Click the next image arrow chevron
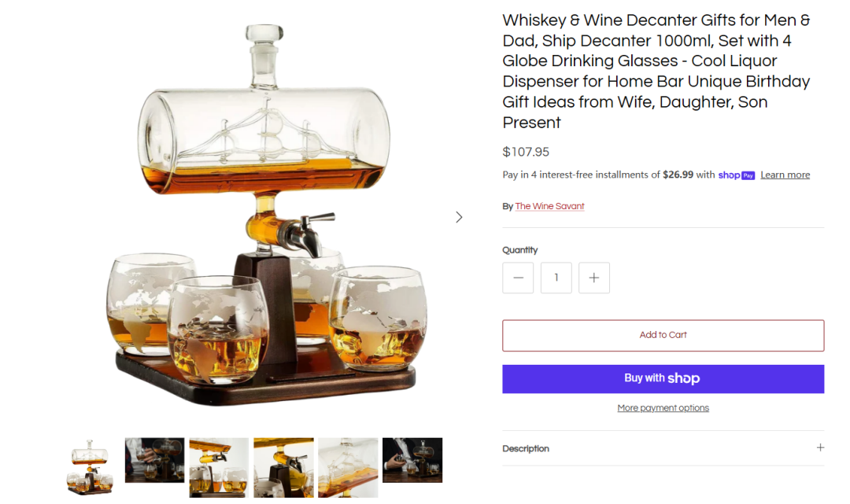 (459, 217)
